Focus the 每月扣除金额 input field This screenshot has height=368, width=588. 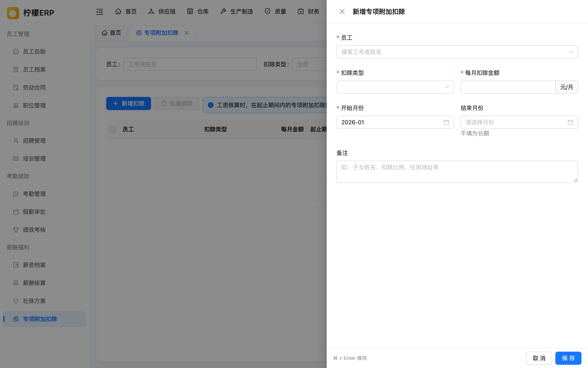tap(508, 87)
